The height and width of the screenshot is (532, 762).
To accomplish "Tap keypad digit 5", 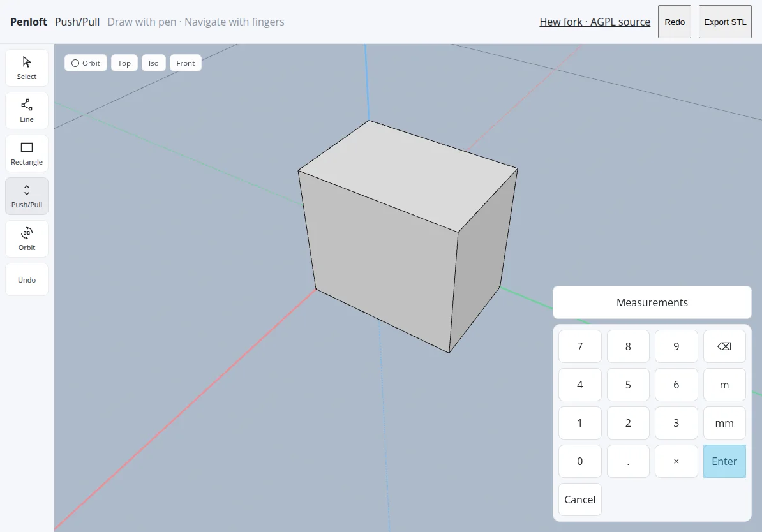I will (x=628, y=385).
